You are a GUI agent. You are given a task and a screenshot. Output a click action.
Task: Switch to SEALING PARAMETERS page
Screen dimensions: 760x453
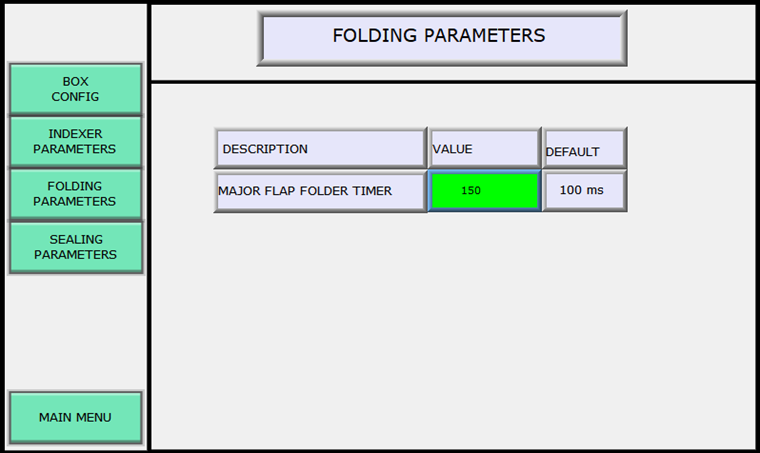pos(75,246)
